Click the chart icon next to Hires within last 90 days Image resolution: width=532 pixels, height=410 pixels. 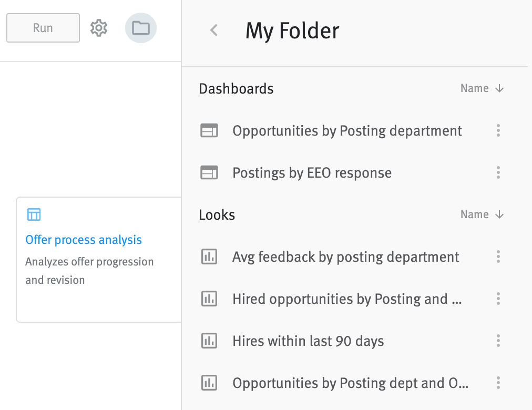pos(209,341)
